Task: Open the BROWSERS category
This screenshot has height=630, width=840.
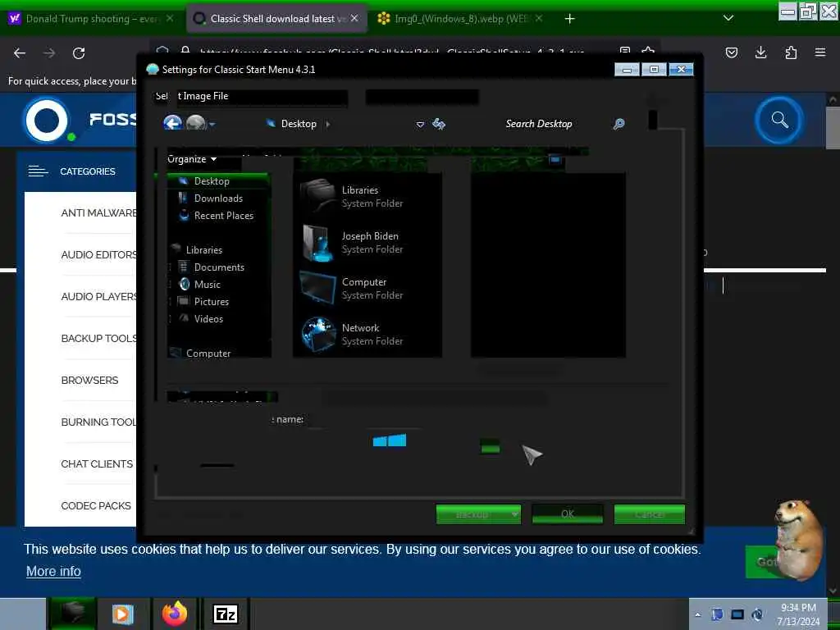Action: 89,381
